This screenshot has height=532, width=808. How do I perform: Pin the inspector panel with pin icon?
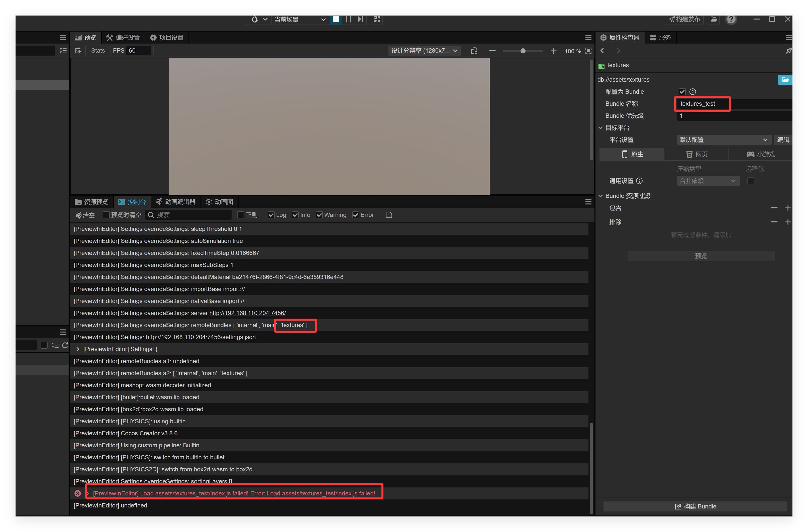pyautogui.click(x=788, y=51)
